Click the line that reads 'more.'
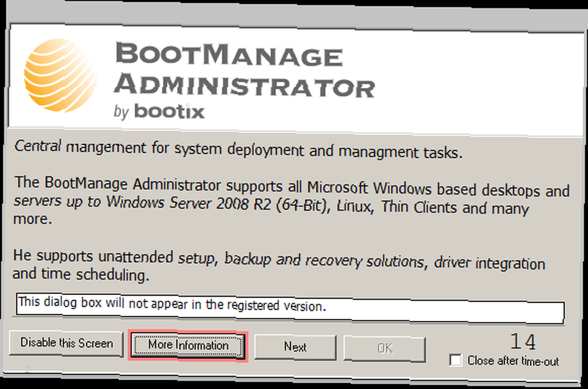This screenshot has height=389, width=588. tap(32, 219)
